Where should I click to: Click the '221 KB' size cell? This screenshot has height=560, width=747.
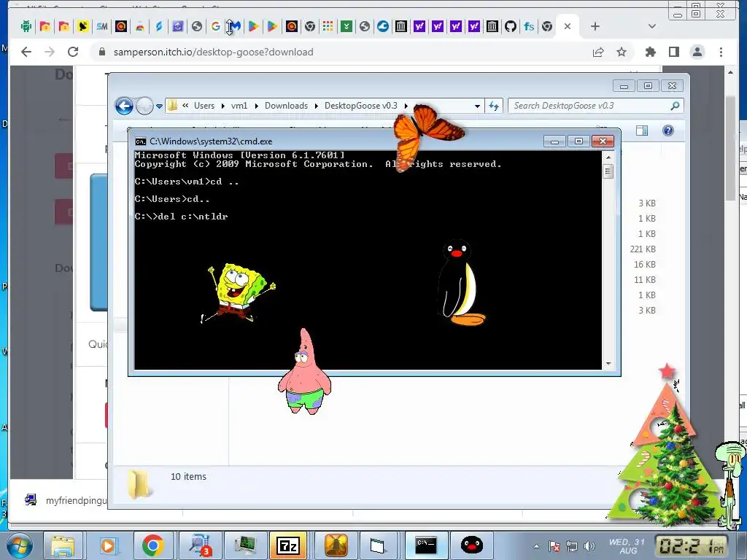click(x=643, y=249)
